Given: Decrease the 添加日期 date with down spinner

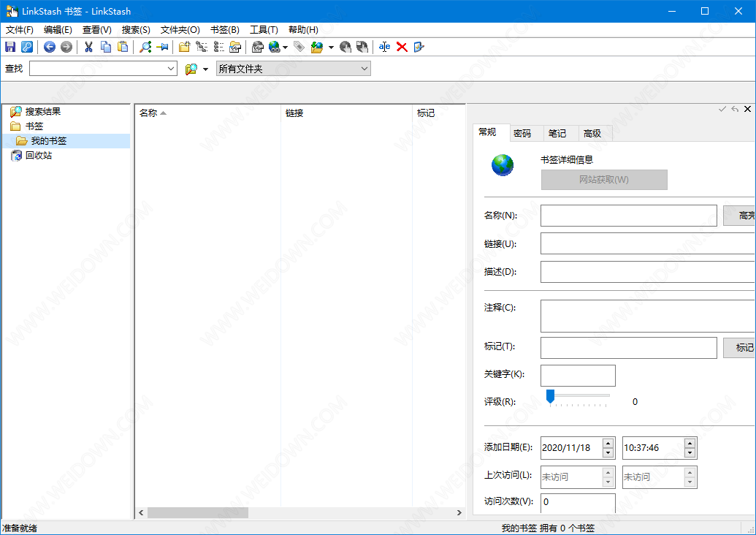Looking at the screenshot, I should pyautogui.click(x=608, y=452).
